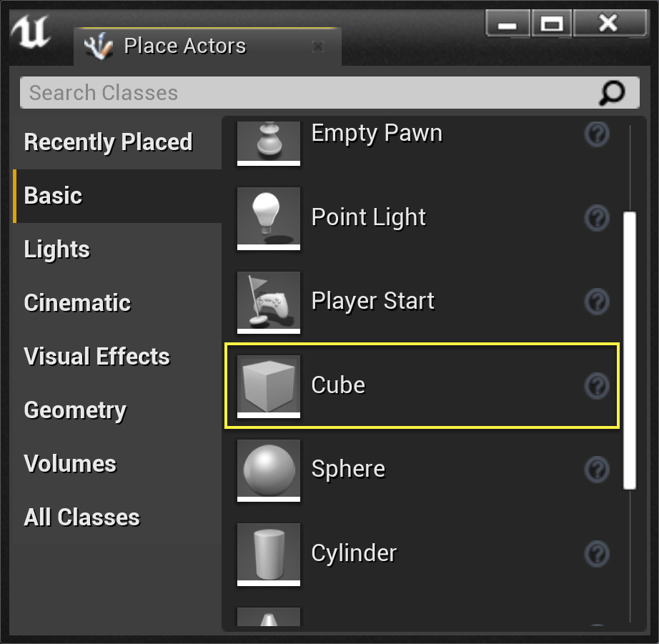Open help for the Point Light actor
The width and height of the screenshot is (659, 644).
point(597,219)
